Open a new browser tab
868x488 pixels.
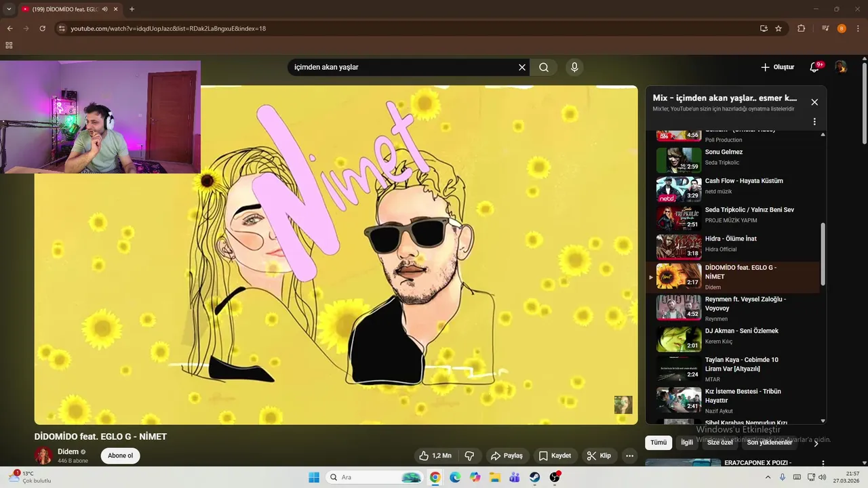click(x=132, y=9)
